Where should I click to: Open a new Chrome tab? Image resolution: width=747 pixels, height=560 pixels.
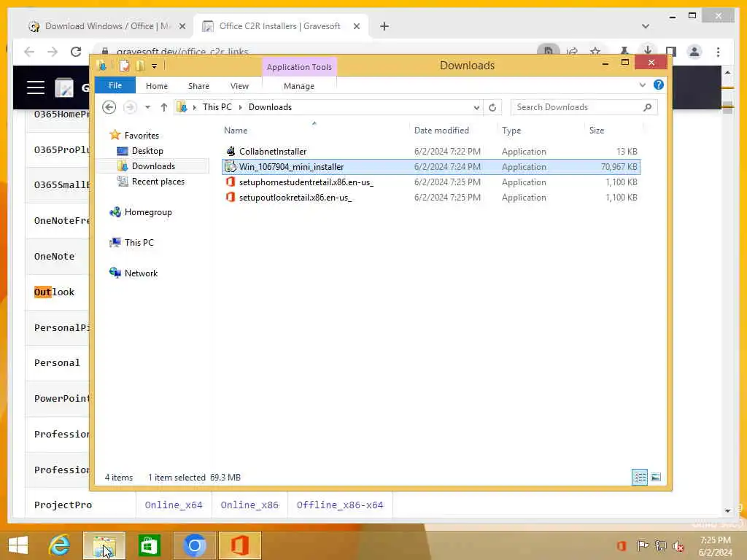point(384,26)
